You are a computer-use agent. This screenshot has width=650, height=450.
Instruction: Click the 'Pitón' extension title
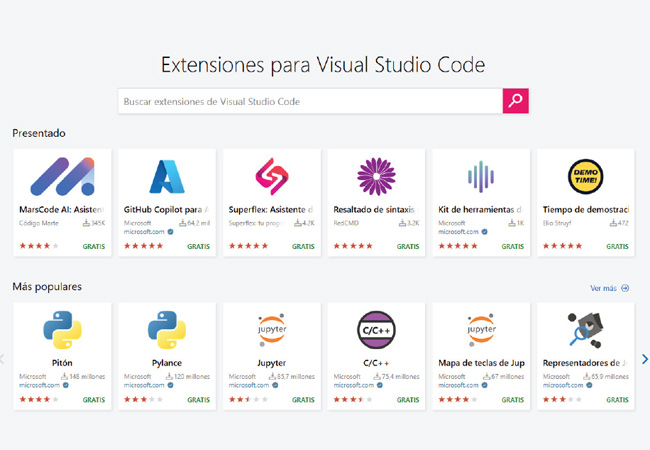tap(62, 363)
